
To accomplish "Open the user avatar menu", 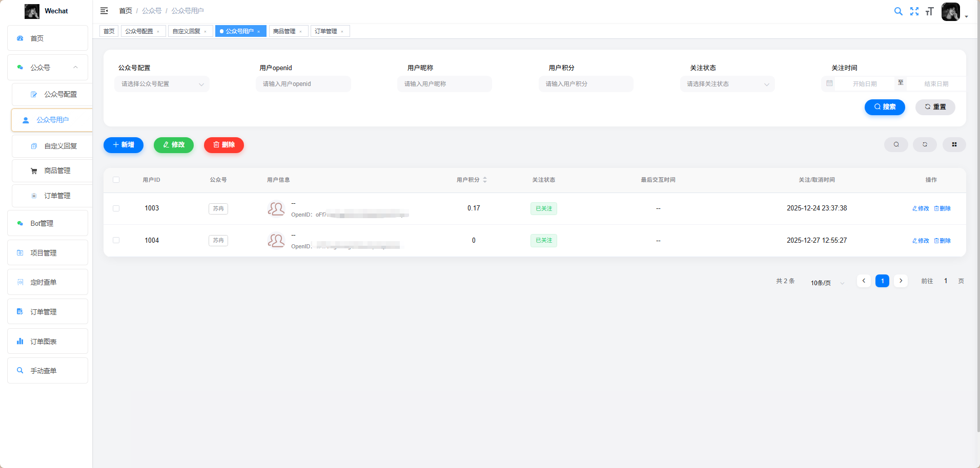I will coord(951,11).
